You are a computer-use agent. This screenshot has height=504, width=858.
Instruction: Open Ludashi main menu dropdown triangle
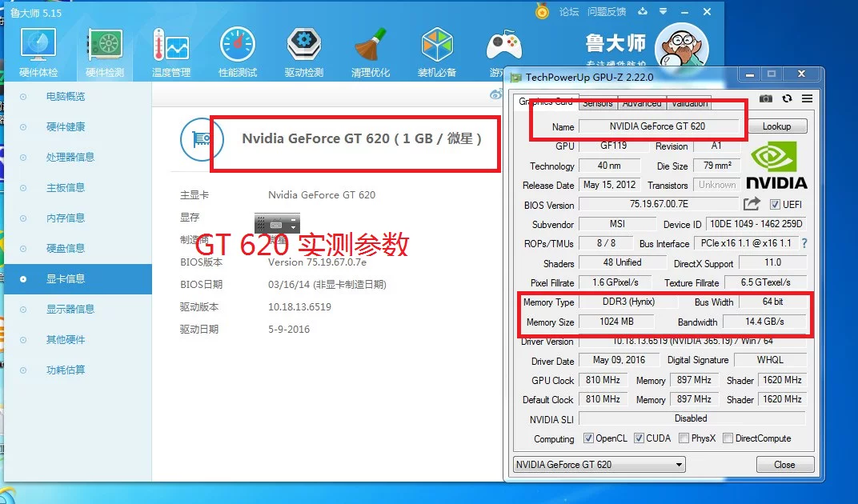664,11
